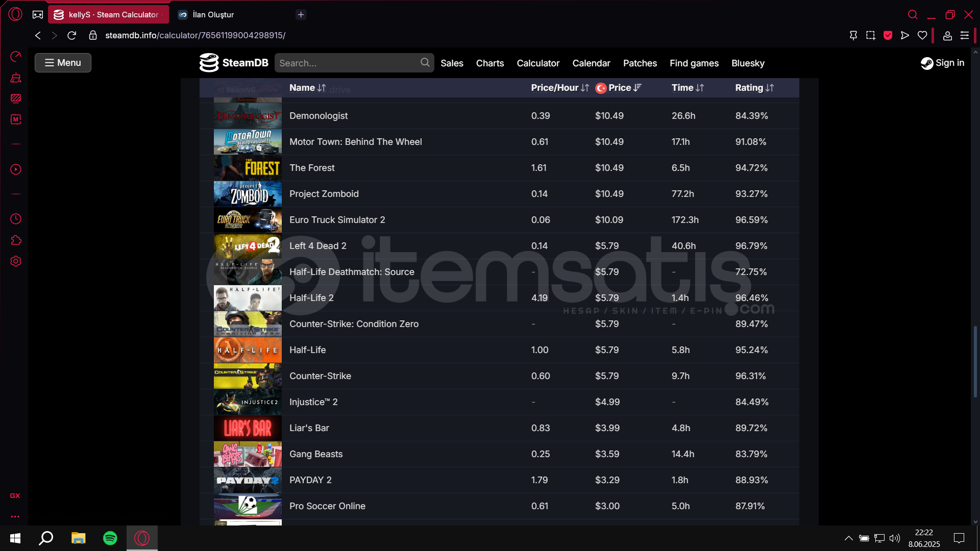Take a snapshot with the toolbar icon

coord(870,35)
